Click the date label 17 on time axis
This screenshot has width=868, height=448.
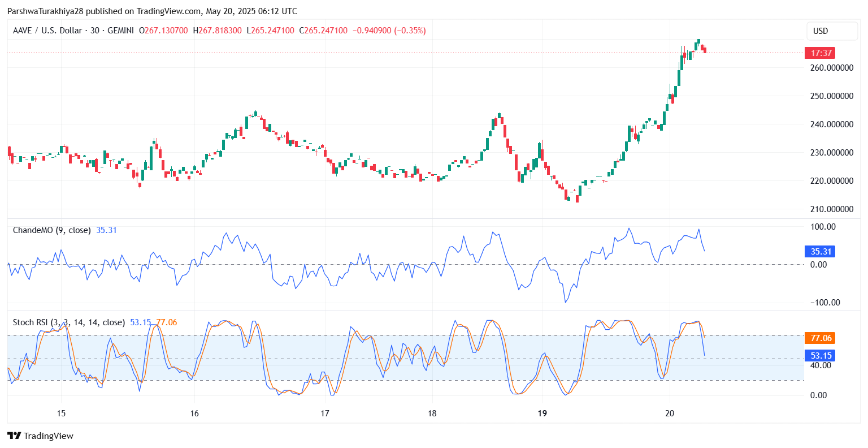pos(325,413)
